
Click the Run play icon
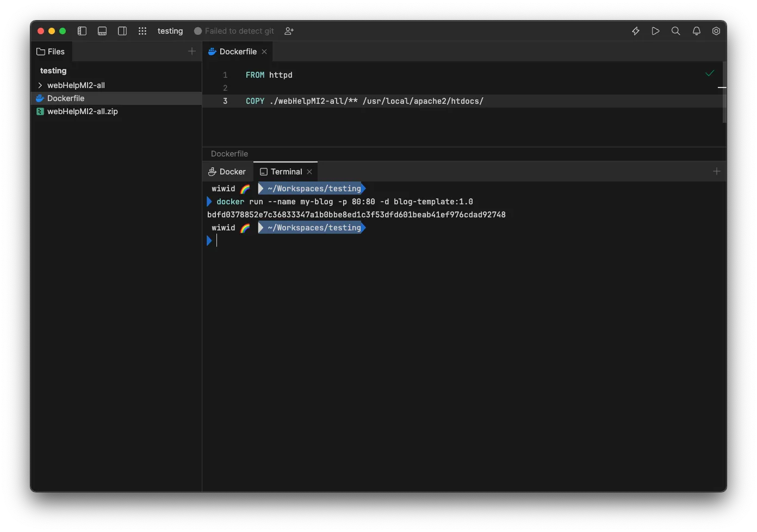coord(656,31)
